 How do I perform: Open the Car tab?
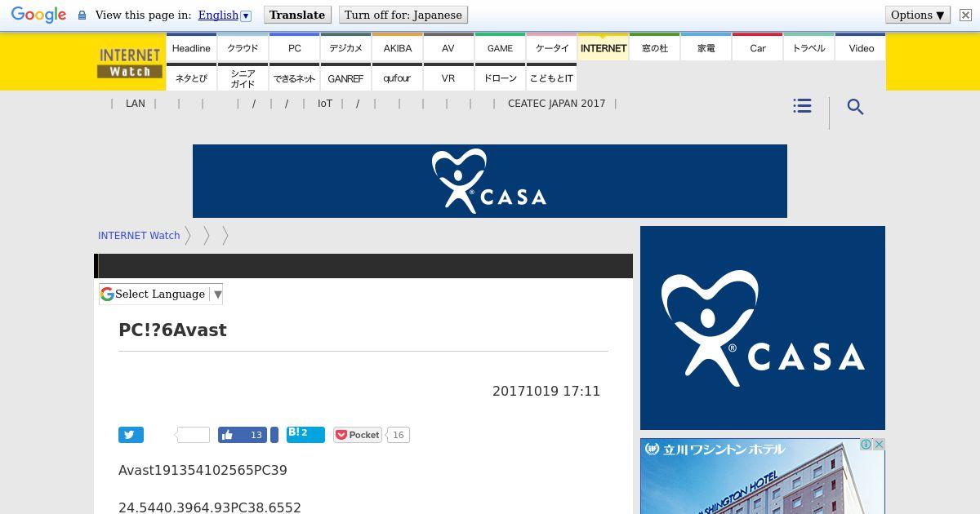[x=757, y=47]
